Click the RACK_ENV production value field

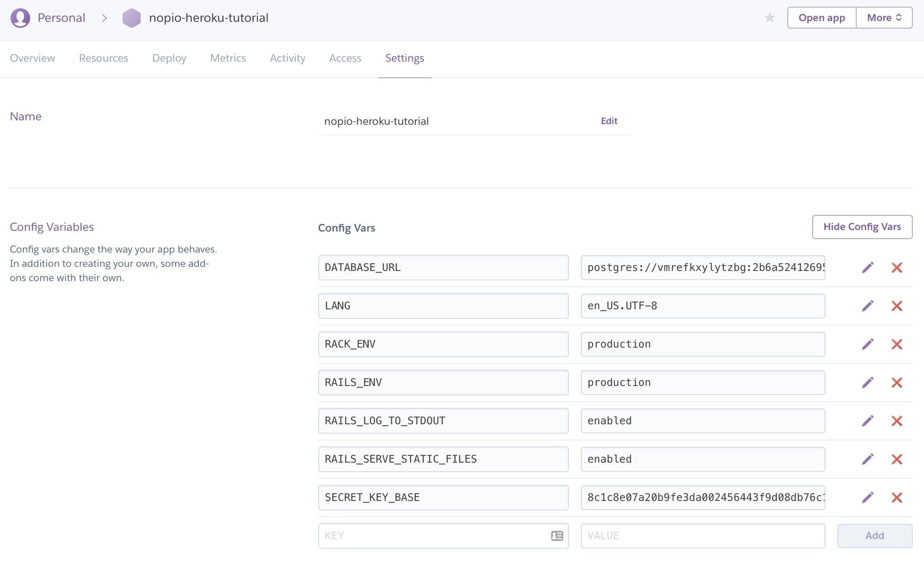tap(703, 344)
